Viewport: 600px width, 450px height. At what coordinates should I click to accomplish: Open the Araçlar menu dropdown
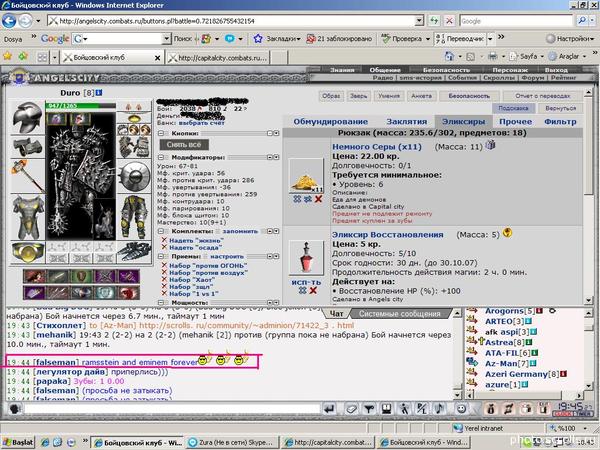point(584,57)
